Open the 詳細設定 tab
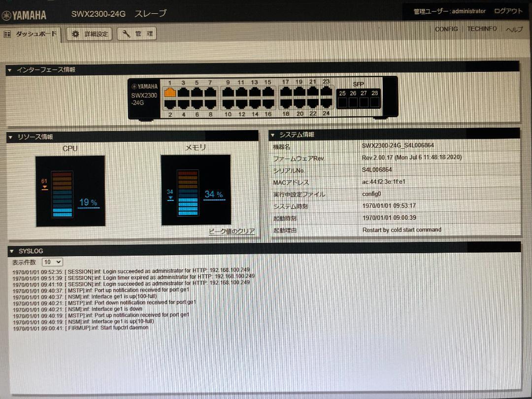 [x=89, y=34]
